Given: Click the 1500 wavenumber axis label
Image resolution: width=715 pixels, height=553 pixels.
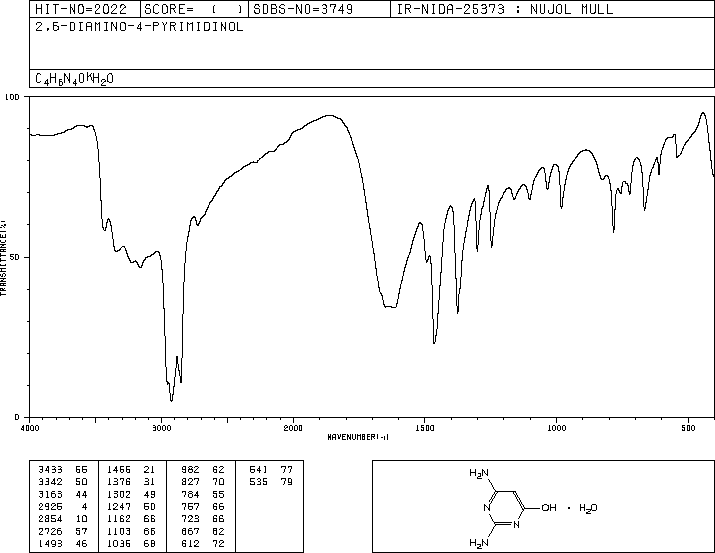Looking at the screenshot, I should 425,428.
